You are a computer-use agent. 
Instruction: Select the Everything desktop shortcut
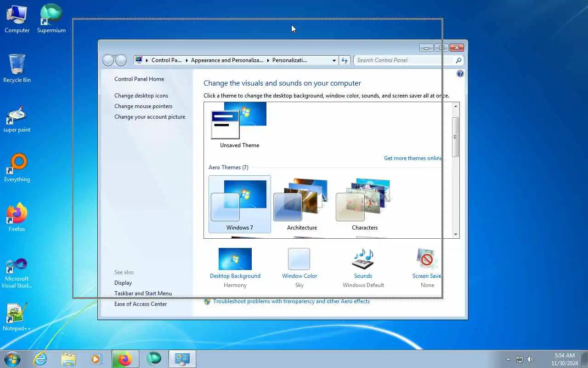pyautogui.click(x=17, y=168)
